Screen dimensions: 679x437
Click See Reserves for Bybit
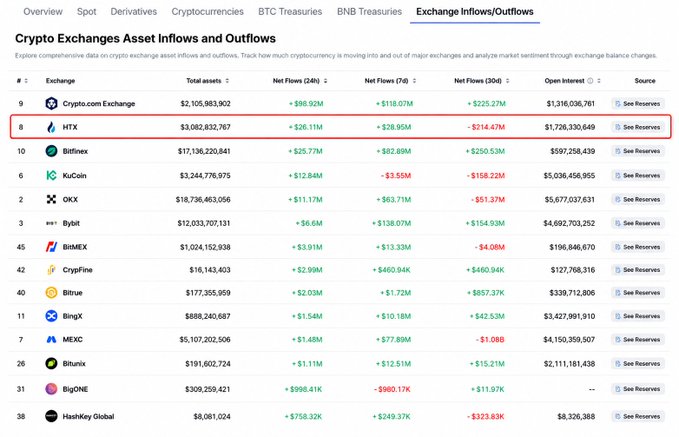pos(638,223)
